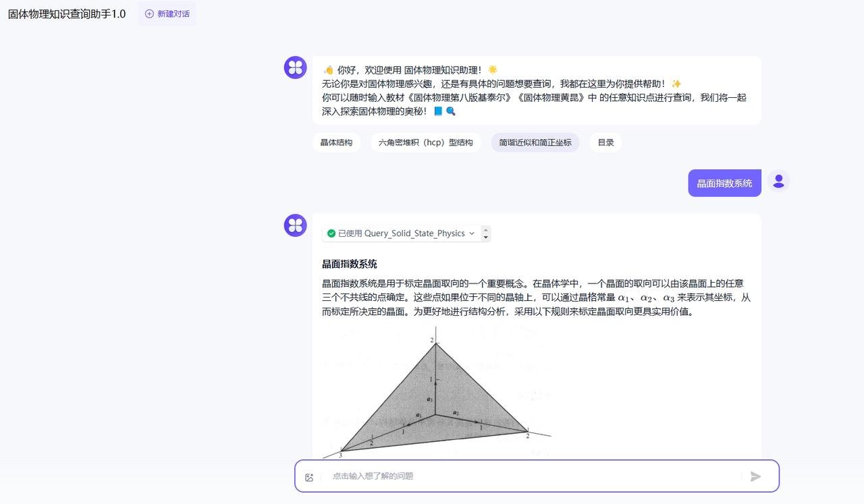Screen dimensions: 864x504
Task: Start a new chat with 新建对话
Action: [x=167, y=13]
